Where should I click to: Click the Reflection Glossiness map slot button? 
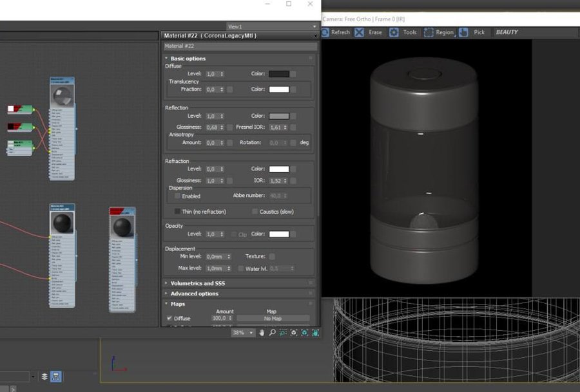point(229,127)
